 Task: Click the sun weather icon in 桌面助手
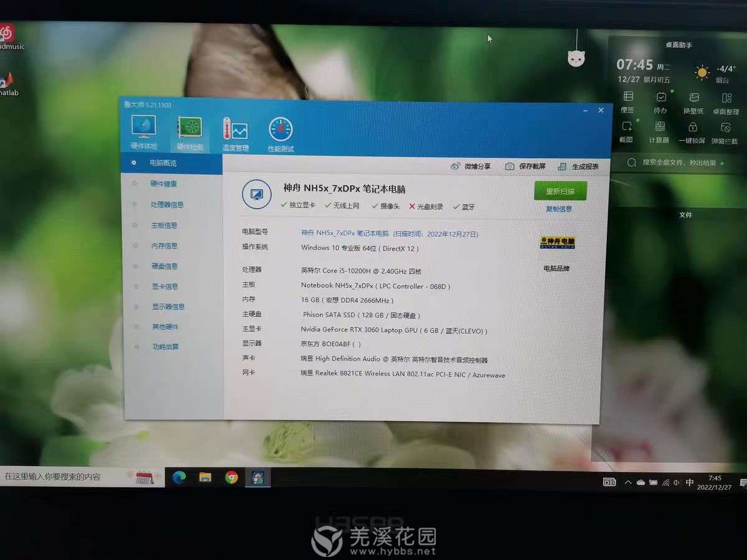(702, 73)
